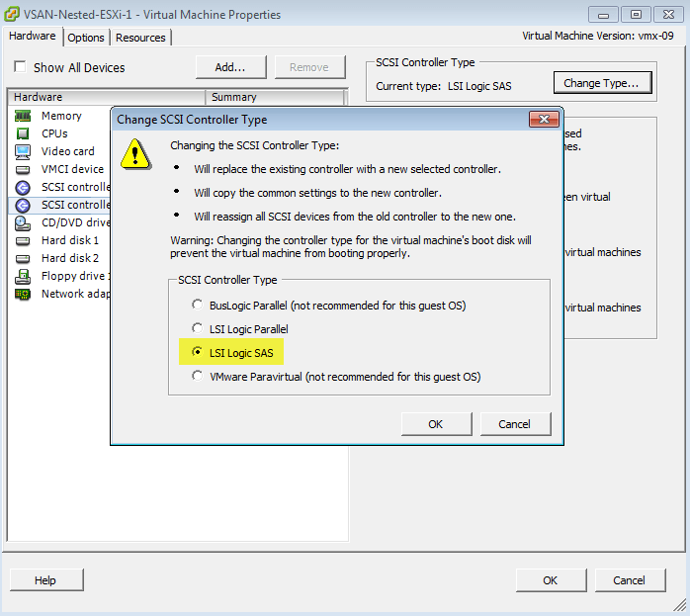Select the Memory row text
Viewport: 690px width, 616px height.
tap(61, 116)
